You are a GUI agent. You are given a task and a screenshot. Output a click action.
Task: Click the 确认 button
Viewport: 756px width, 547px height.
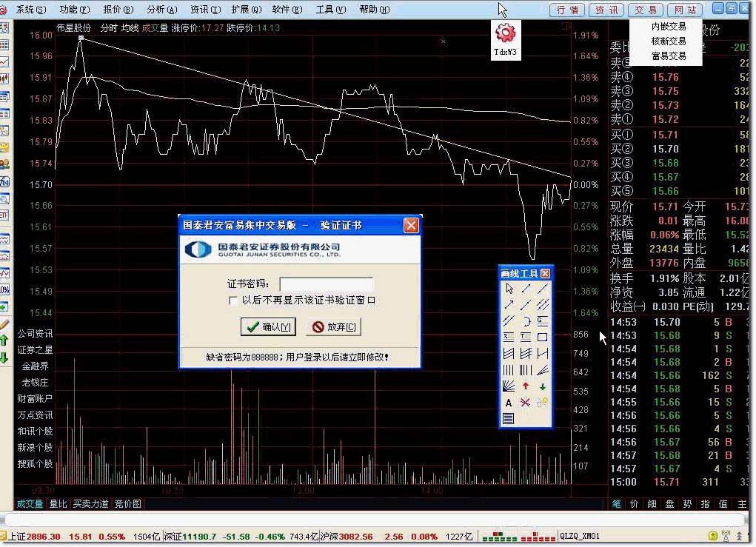pos(268,327)
